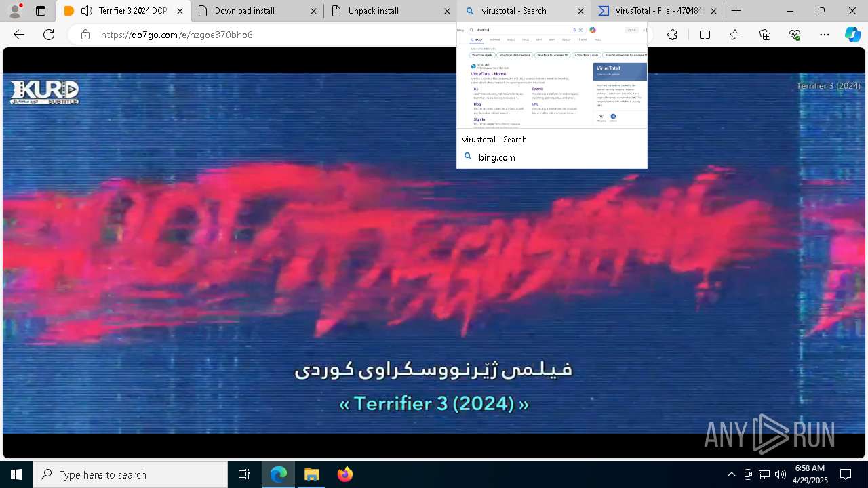
Task: Open the volume speaker tray icon
Action: 781,474
